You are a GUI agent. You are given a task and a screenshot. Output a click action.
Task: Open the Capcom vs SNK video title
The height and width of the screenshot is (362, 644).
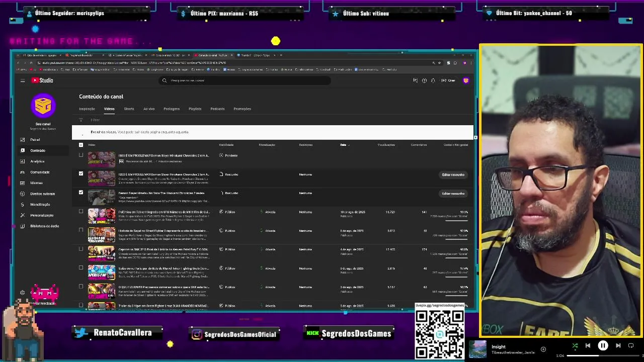pyautogui.click(x=163, y=249)
